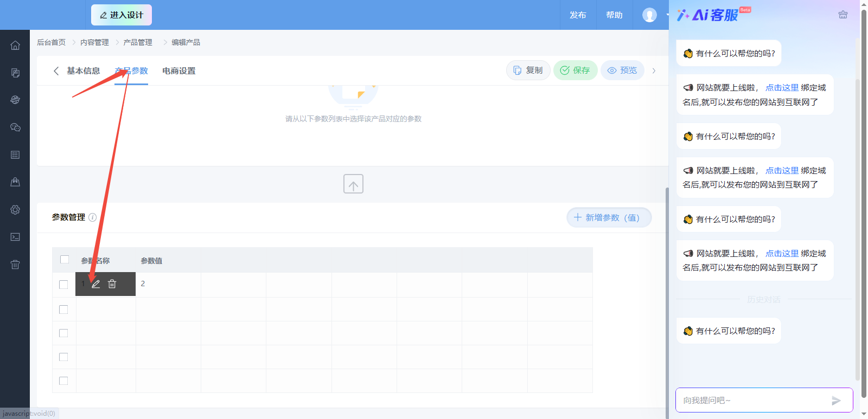This screenshot has width=868, height=419.
Task: Click parameter value cell showing 2
Action: click(x=168, y=284)
